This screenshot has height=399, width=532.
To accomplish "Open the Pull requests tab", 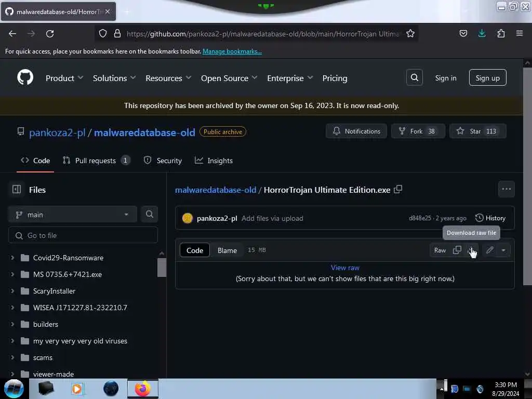I will 96,161.
